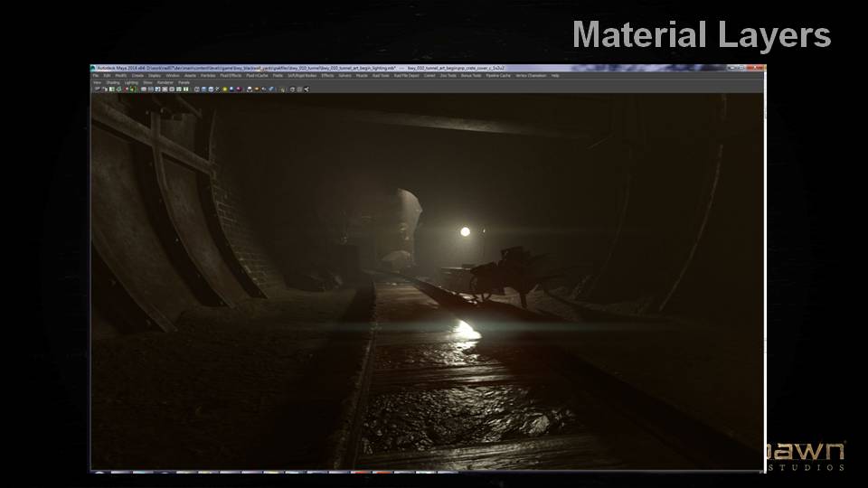
Task: Open the Help menu
Action: pyautogui.click(x=555, y=76)
